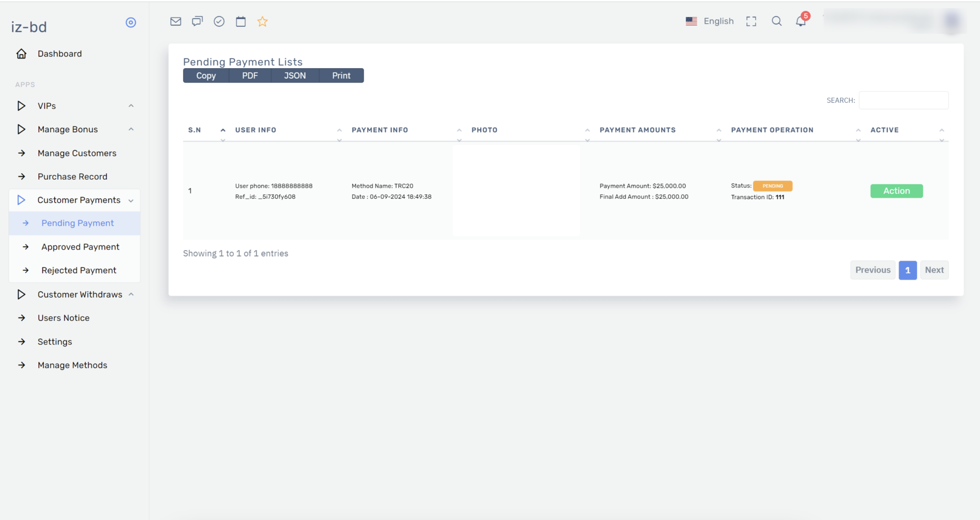
Task: Focus the table Search field
Action: (903, 100)
